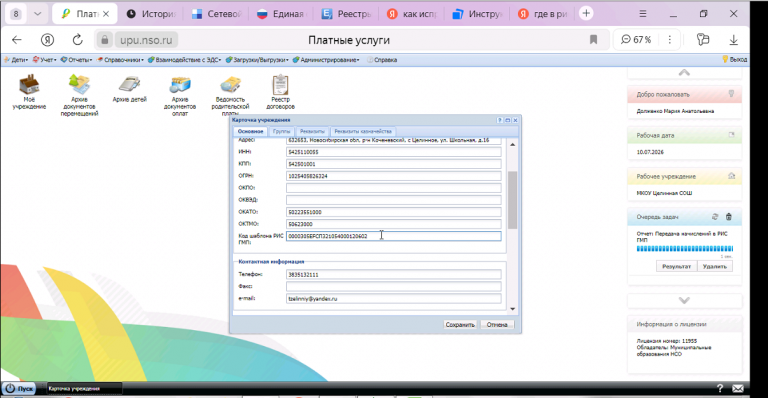
Task: Click the envelope icon in bottom taskbar
Action: (738, 388)
